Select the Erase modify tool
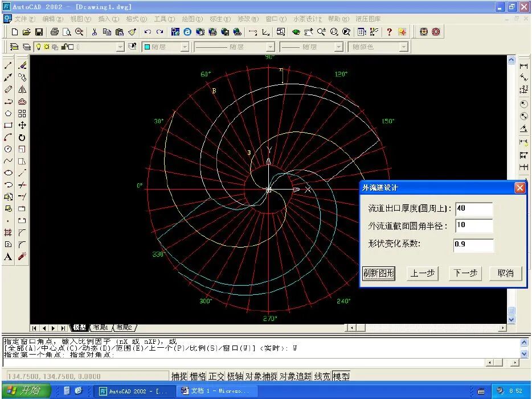Screen dimensions: 532x399 [22, 65]
